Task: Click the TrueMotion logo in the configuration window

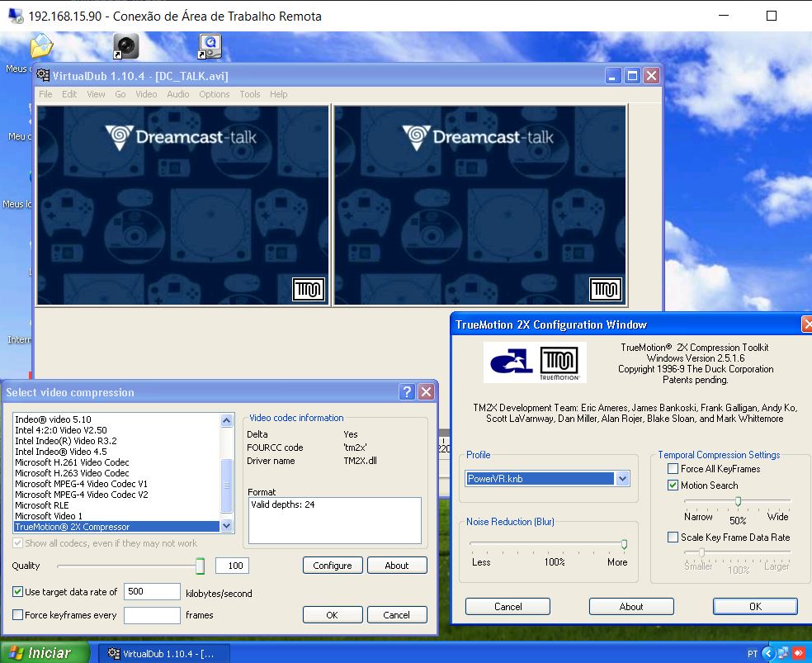Action: (559, 363)
